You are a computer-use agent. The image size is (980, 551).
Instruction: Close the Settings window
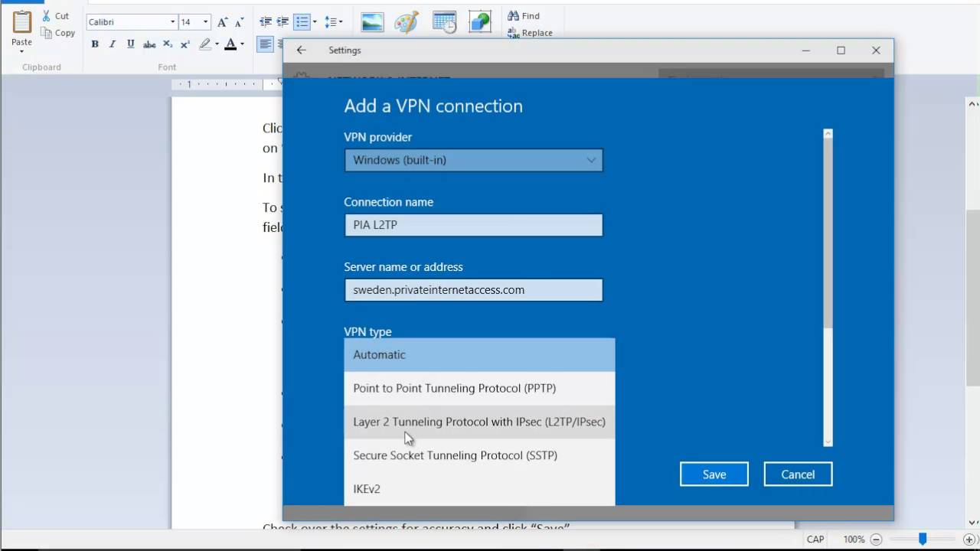coord(876,51)
